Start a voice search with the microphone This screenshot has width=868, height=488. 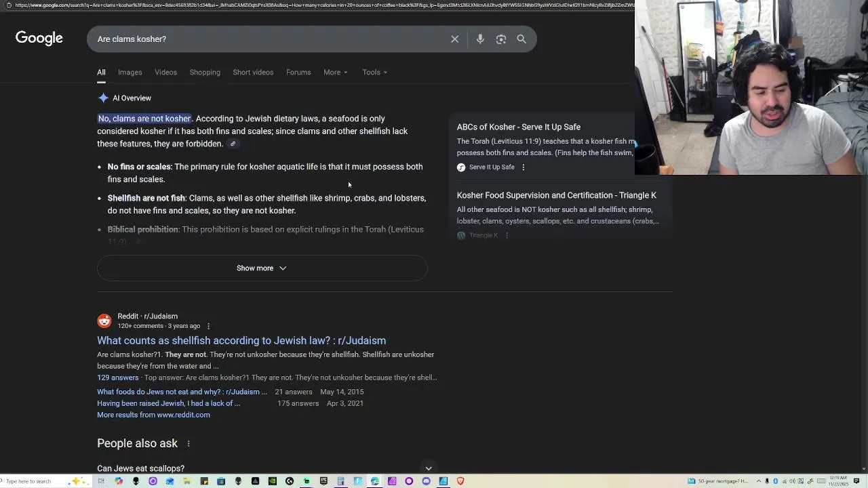point(480,39)
